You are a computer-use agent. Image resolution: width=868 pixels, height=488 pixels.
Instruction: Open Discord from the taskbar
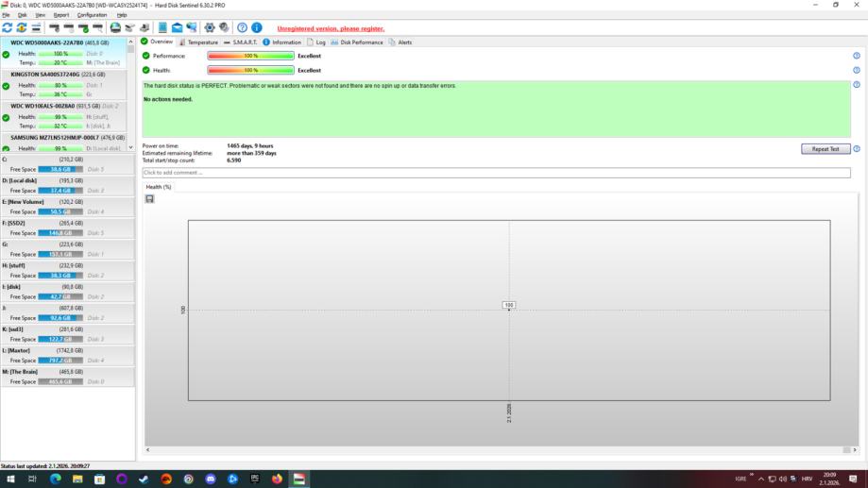click(x=211, y=479)
